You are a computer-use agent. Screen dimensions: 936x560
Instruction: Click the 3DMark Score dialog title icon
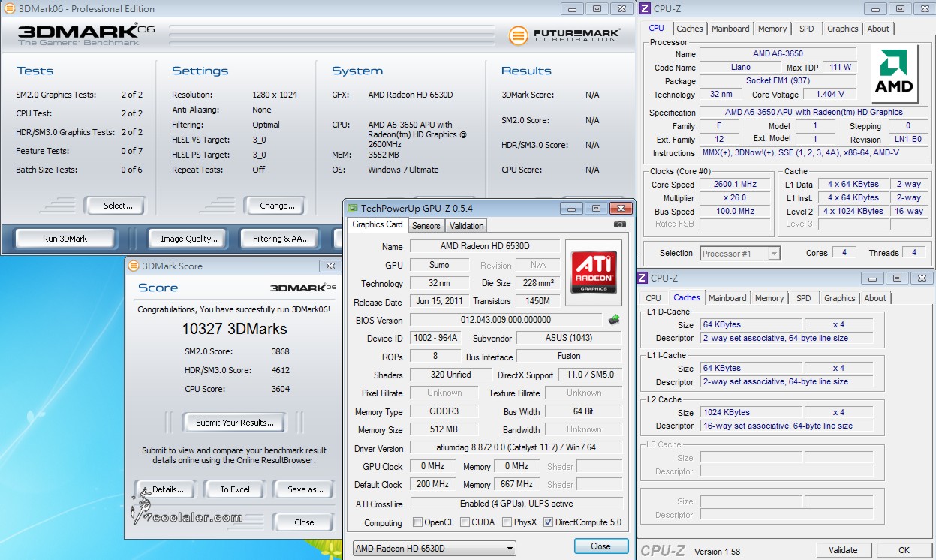tap(134, 266)
